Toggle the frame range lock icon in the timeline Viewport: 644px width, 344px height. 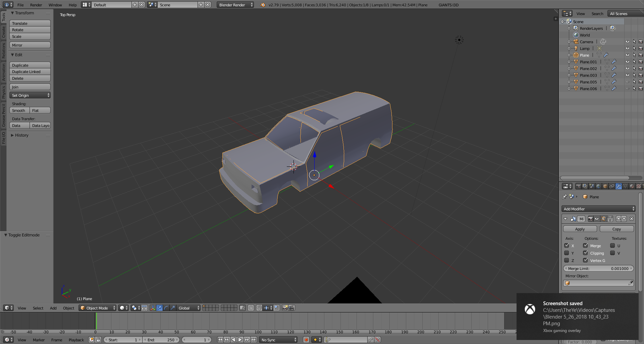[98, 340]
